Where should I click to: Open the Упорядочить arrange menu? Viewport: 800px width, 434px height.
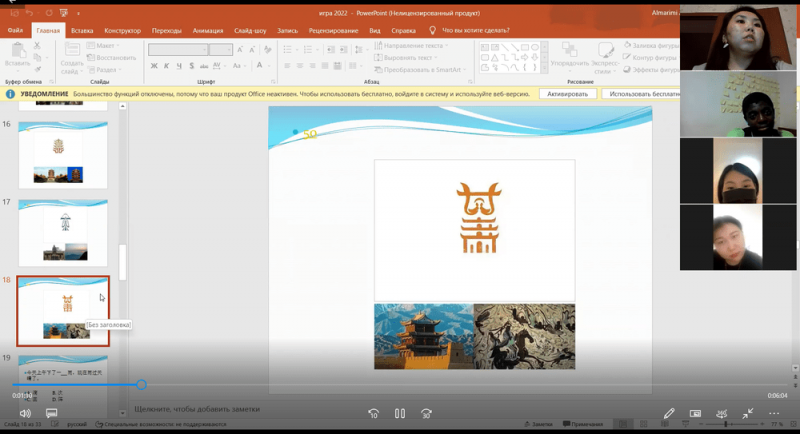click(x=569, y=59)
